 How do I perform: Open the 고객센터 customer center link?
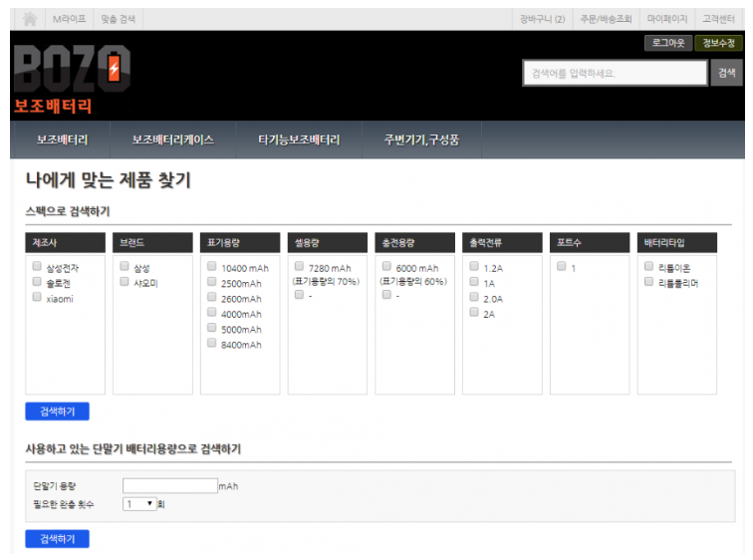[x=718, y=19]
